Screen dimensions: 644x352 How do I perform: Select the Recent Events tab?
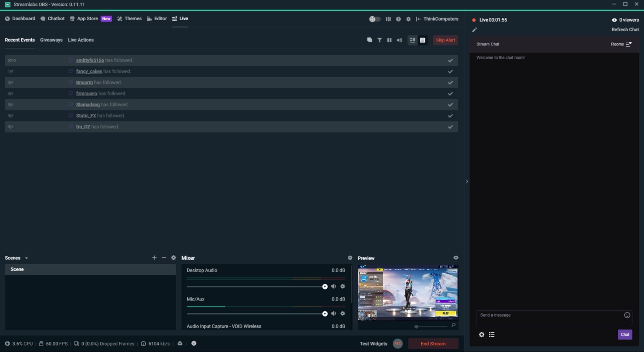click(20, 40)
